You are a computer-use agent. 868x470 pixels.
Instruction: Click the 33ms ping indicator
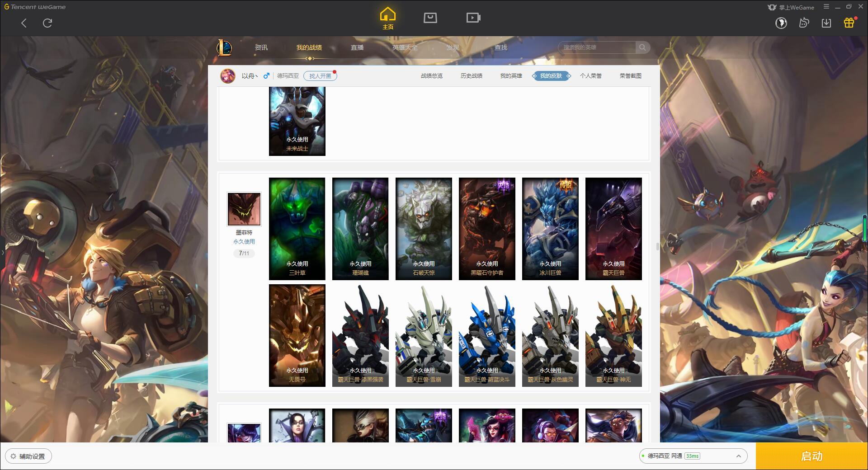(x=692, y=456)
